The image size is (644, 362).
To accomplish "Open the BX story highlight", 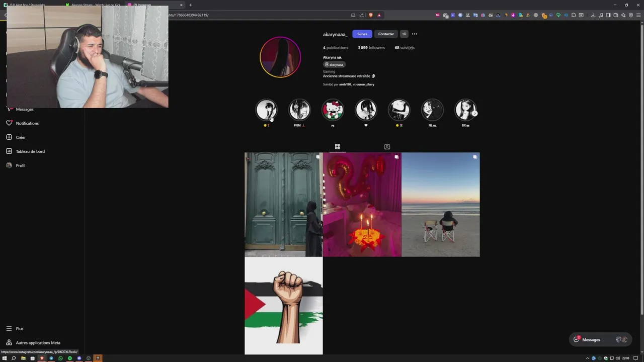I will (465, 110).
